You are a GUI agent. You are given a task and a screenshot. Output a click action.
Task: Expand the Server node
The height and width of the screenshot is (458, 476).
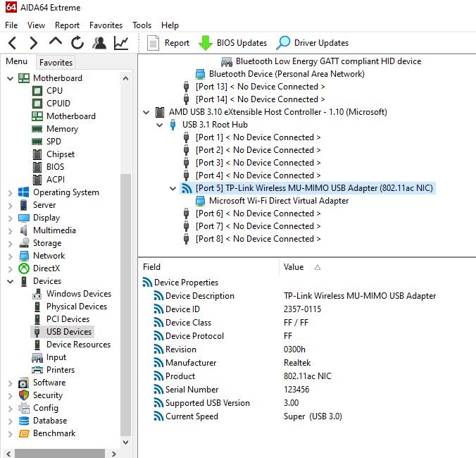tap(11, 206)
